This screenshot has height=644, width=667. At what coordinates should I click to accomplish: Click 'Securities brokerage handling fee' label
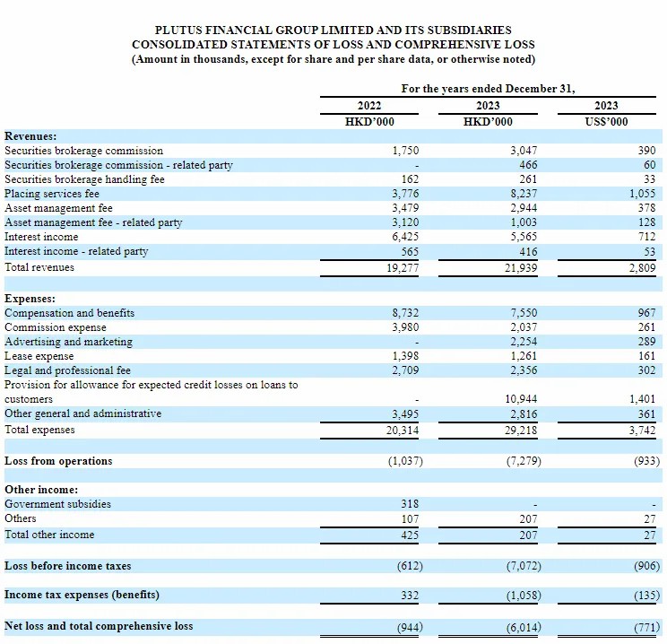pos(84,179)
